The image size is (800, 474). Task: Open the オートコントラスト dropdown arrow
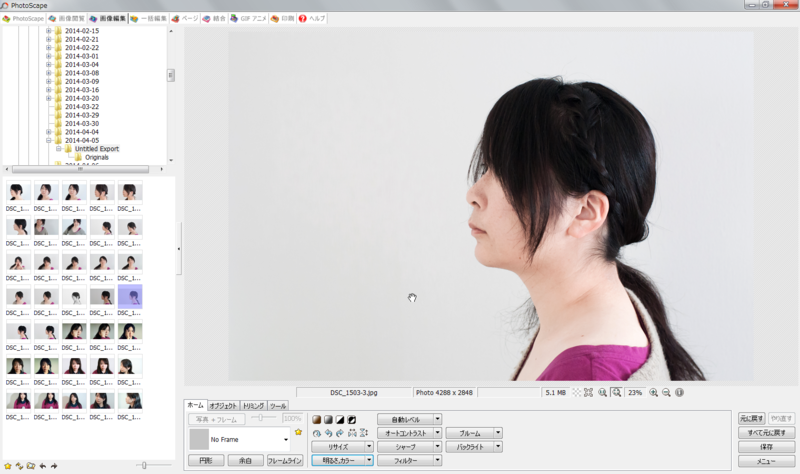437,433
